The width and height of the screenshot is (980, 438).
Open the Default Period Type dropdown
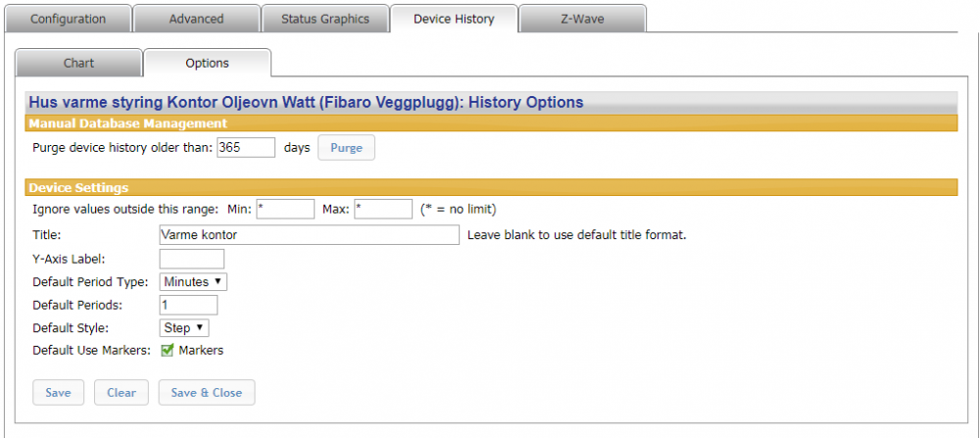tap(193, 282)
